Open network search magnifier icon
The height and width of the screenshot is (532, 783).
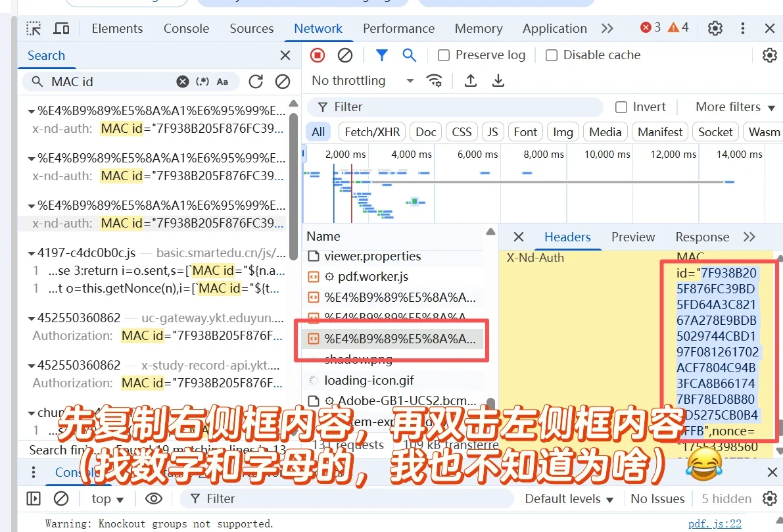[410, 55]
